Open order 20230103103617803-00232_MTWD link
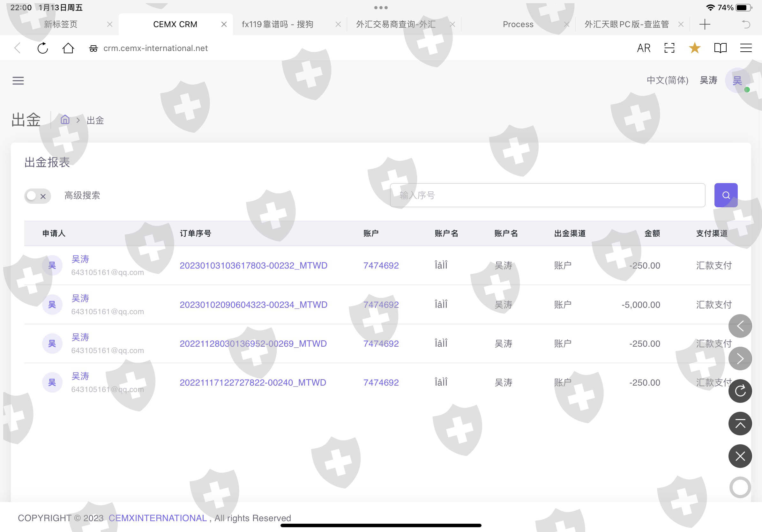This screenshot has height=532, width=762. pyautogui.click(x=253, y=265)
